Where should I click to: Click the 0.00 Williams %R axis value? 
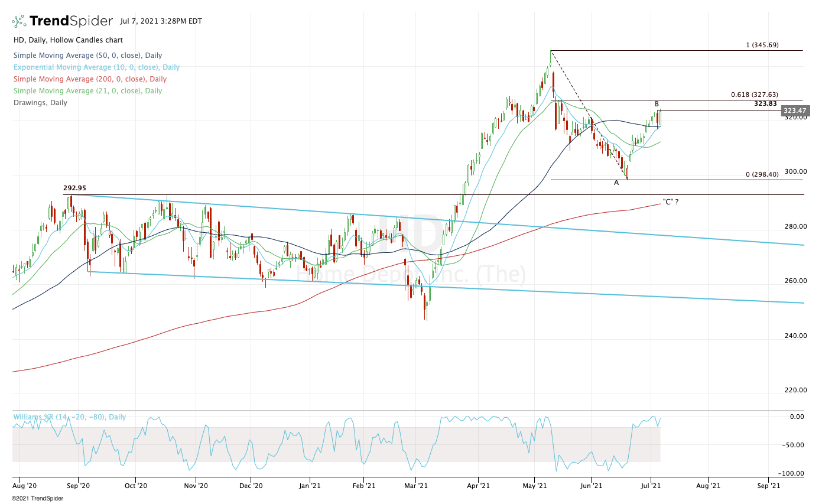(x=797, y=417)
